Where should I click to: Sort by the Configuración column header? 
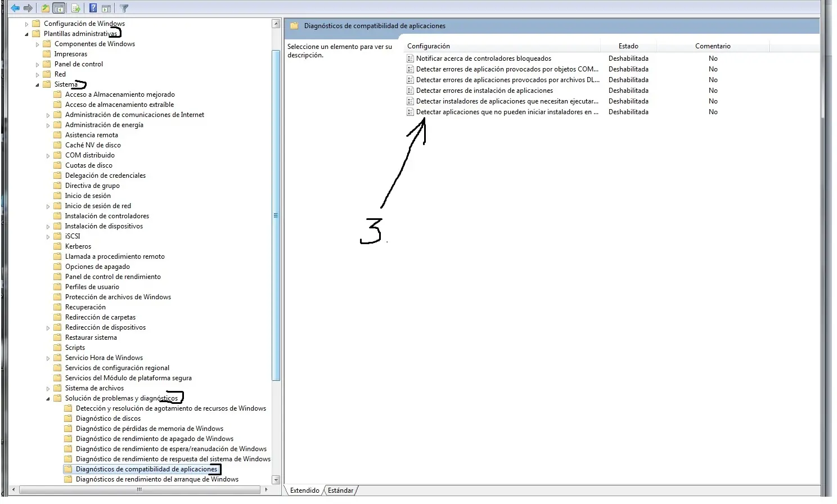[502, 46]
